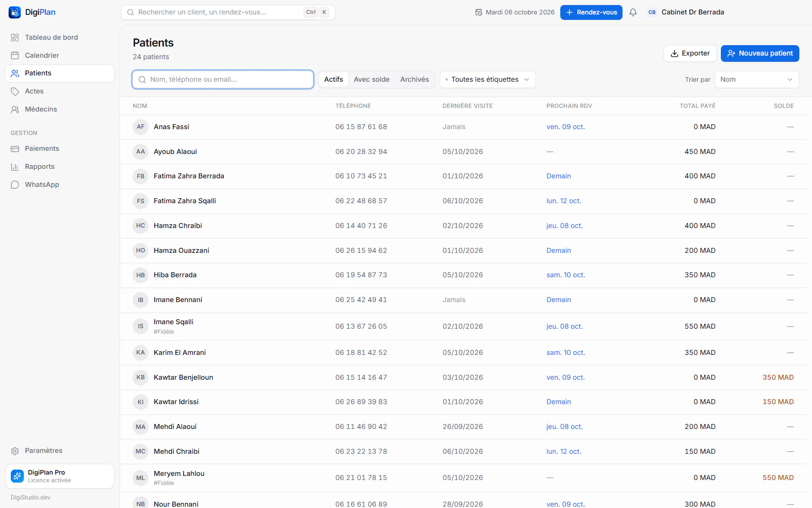
Task: Click the calendar icon beside the date
Action: 479,12
